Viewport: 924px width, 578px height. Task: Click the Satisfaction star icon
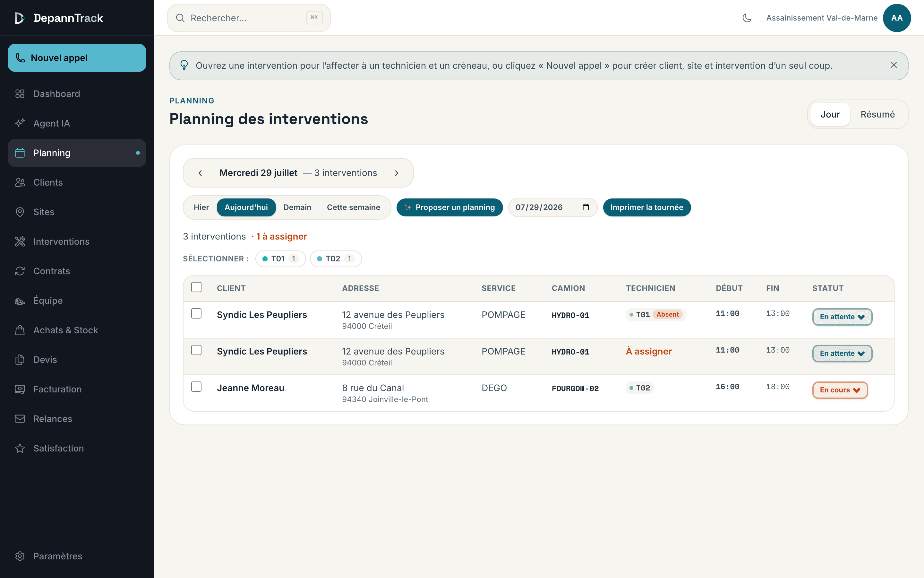click(20, 448)
